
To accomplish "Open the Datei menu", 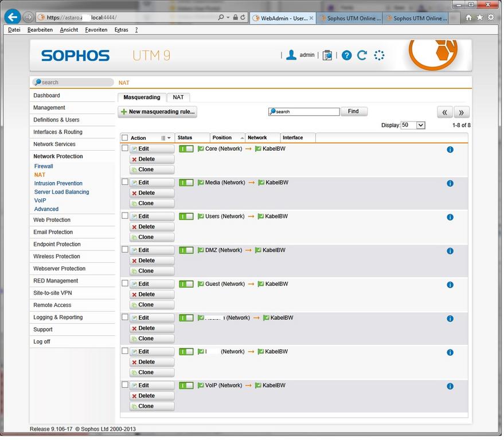I will coord(14,30).
